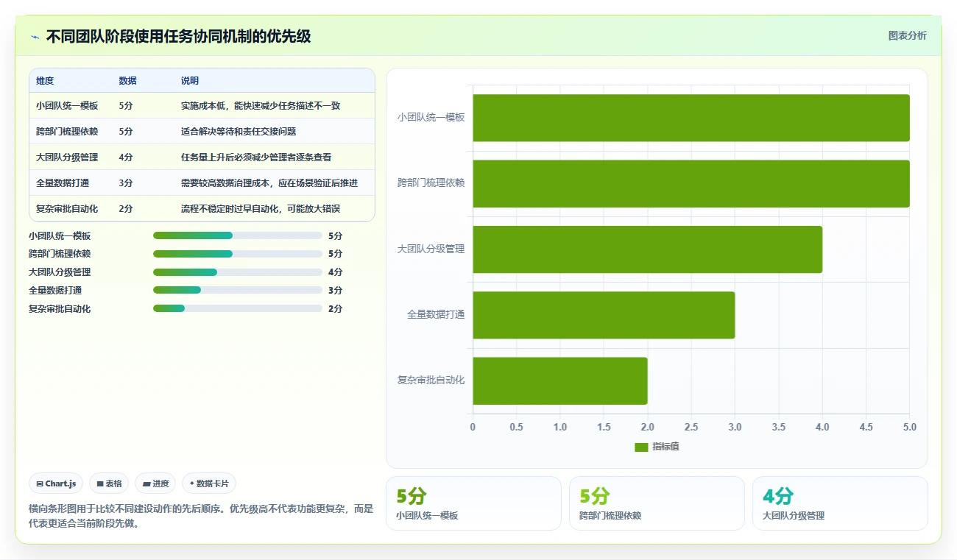
Task: Click the 数据 column header
Action: [x=127, y=81]
